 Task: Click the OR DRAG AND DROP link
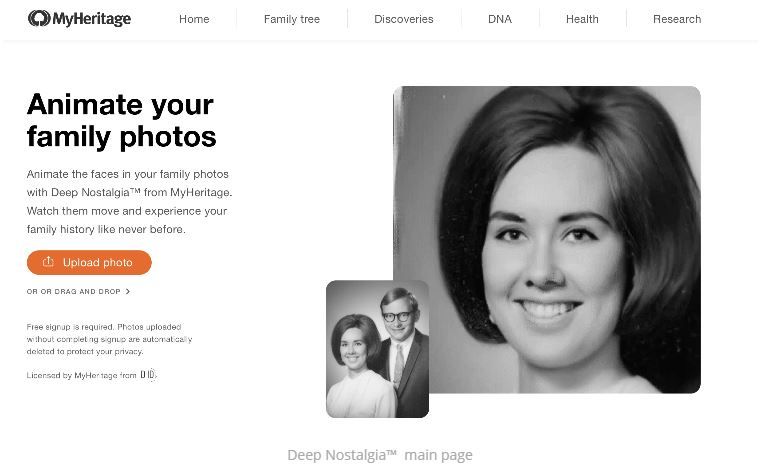pyautogui.click(x=78, y=291)
